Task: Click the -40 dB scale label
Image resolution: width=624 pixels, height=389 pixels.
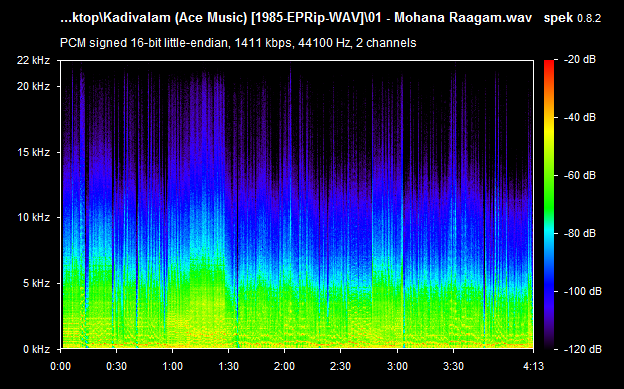Action: coord(580,117)
